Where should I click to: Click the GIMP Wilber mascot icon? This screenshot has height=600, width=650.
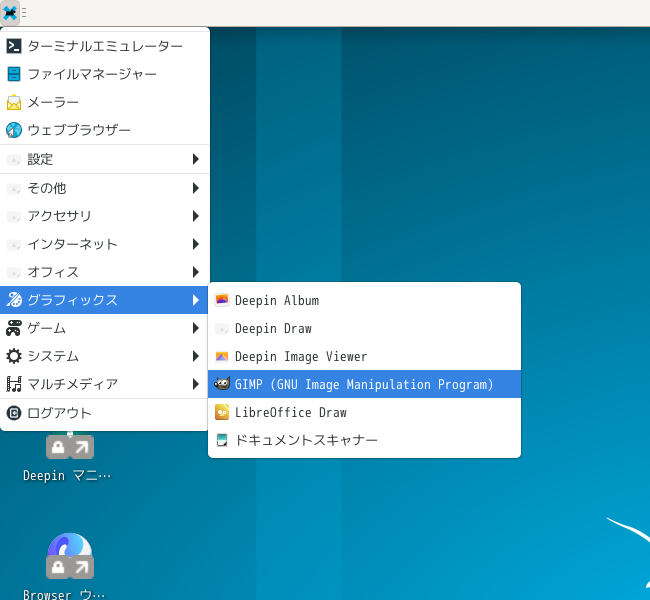(222, 384)
